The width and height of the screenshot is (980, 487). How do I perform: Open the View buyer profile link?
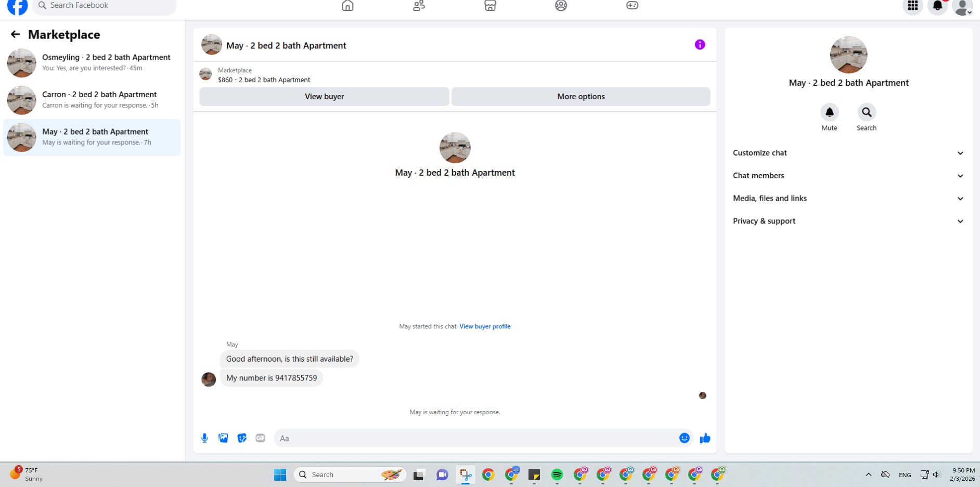coord(485,326)
